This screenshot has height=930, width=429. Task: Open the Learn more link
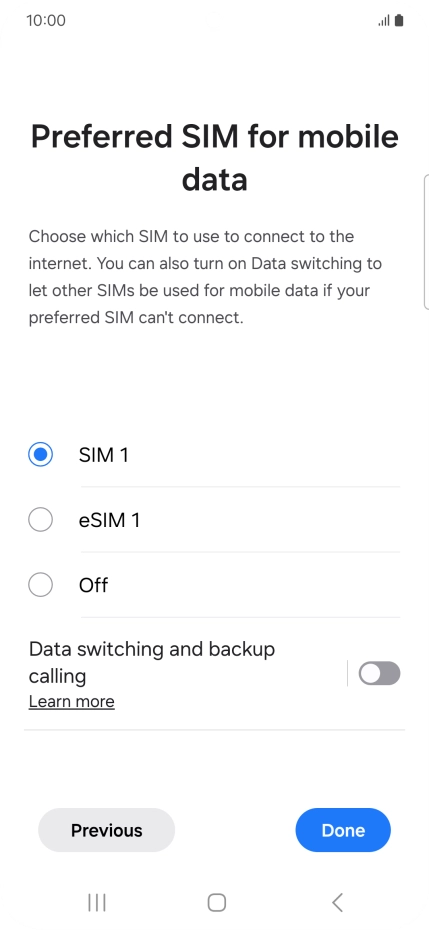click(x=72, y=702)
